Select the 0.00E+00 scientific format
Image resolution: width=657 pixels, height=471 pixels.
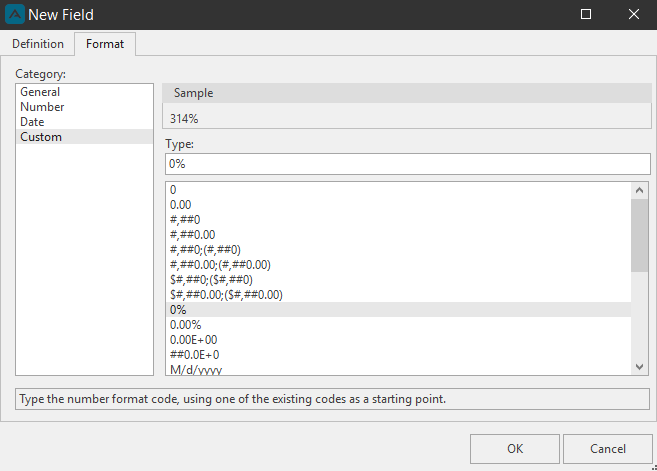(x=398, y=340)
